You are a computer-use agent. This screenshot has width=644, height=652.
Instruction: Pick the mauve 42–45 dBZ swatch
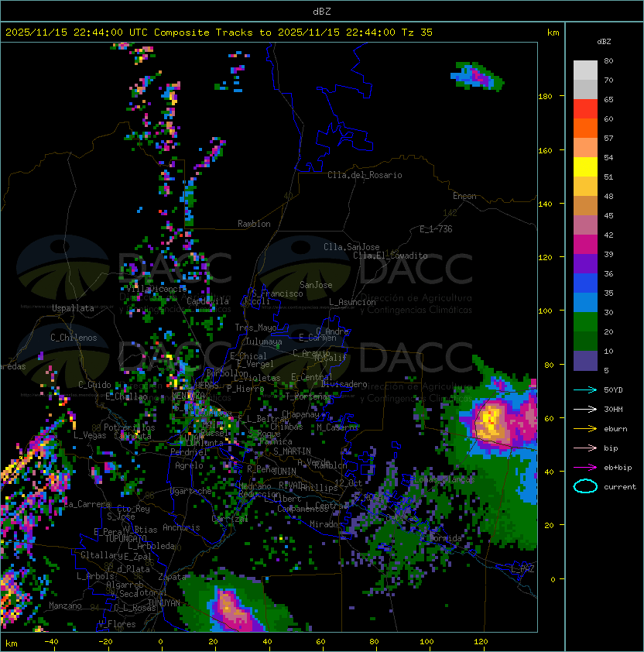[x=585, y=225]
